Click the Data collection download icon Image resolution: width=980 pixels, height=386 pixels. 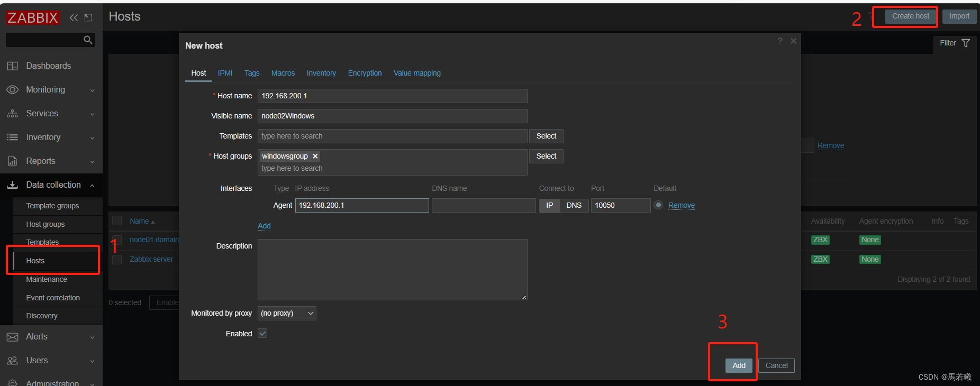tap(12, 185)
